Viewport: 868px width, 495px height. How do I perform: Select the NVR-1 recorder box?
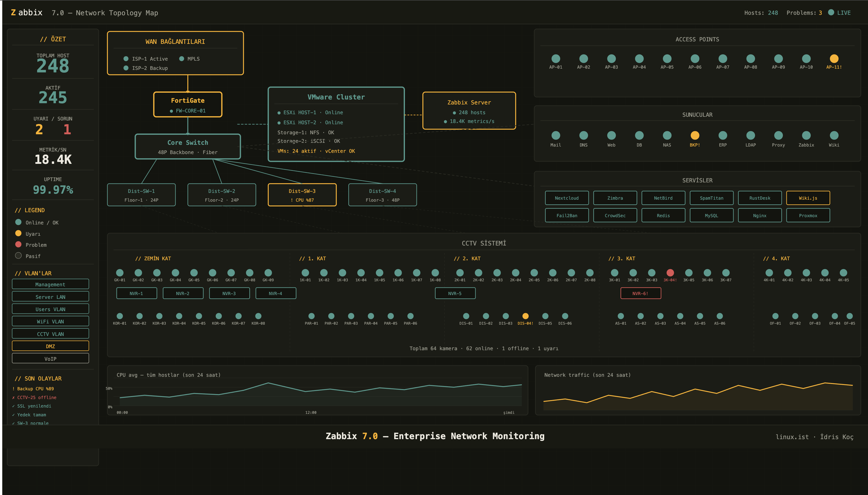tap(137, 293)
